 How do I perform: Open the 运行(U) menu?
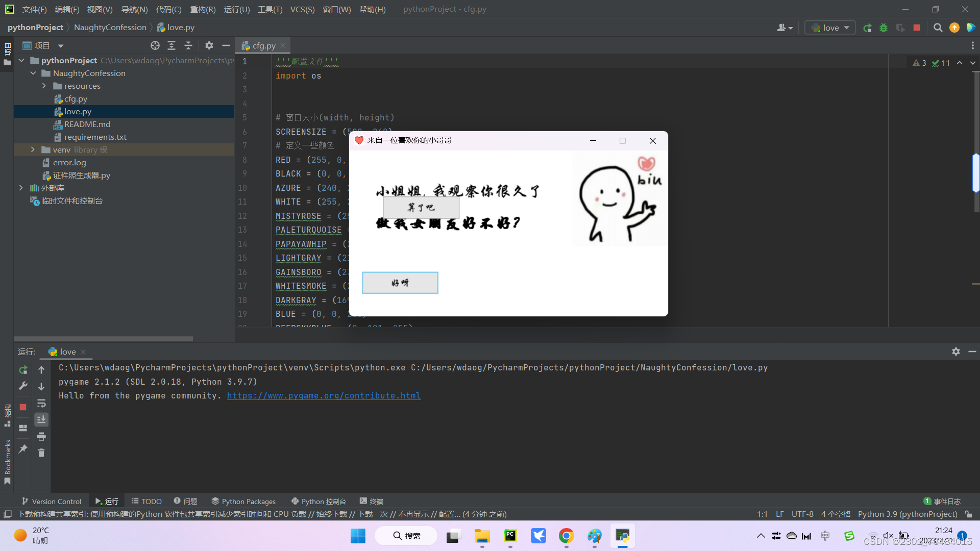point(236,9)
